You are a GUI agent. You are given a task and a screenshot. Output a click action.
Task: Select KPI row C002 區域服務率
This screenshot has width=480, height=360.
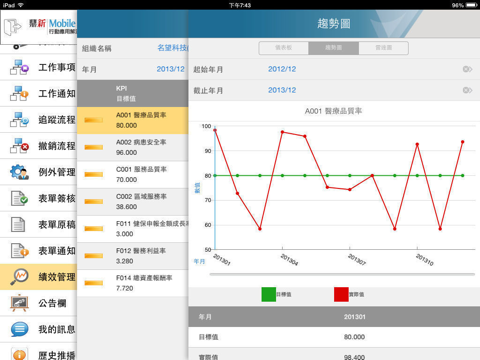133,202
